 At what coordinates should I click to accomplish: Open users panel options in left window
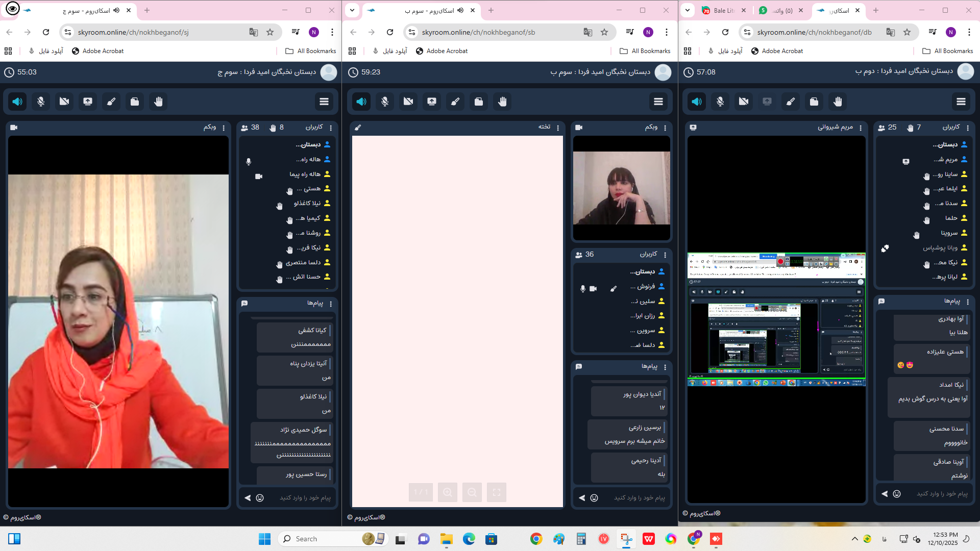[331, 128]
